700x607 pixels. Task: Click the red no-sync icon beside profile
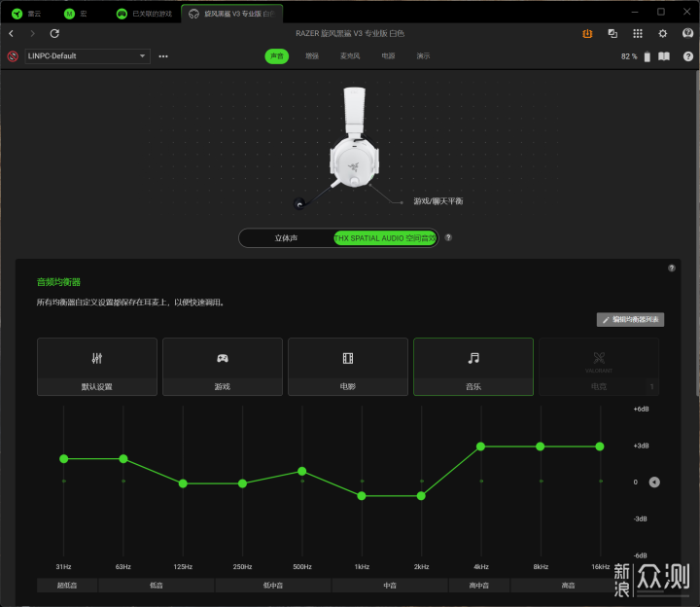13,56
